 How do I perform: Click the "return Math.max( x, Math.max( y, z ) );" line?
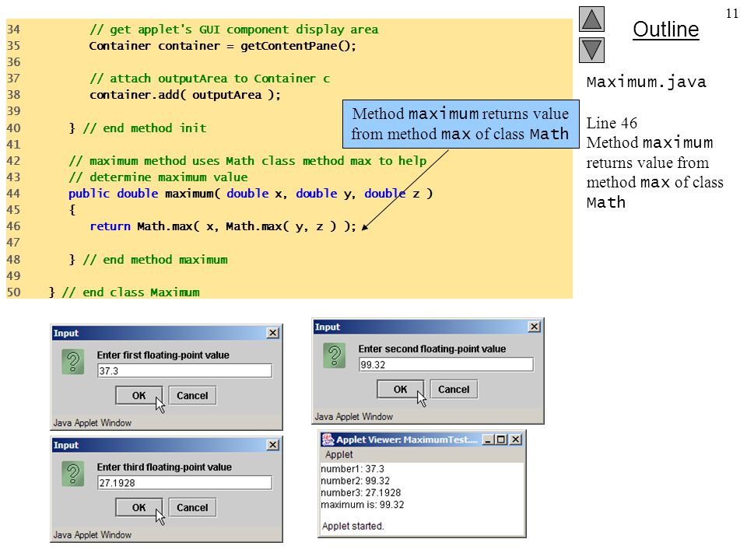coord(223,226)
